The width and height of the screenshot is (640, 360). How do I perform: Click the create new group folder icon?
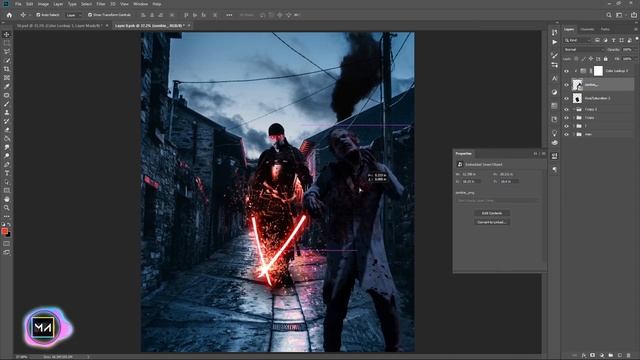pyautogui.click(x=611, y=356)
